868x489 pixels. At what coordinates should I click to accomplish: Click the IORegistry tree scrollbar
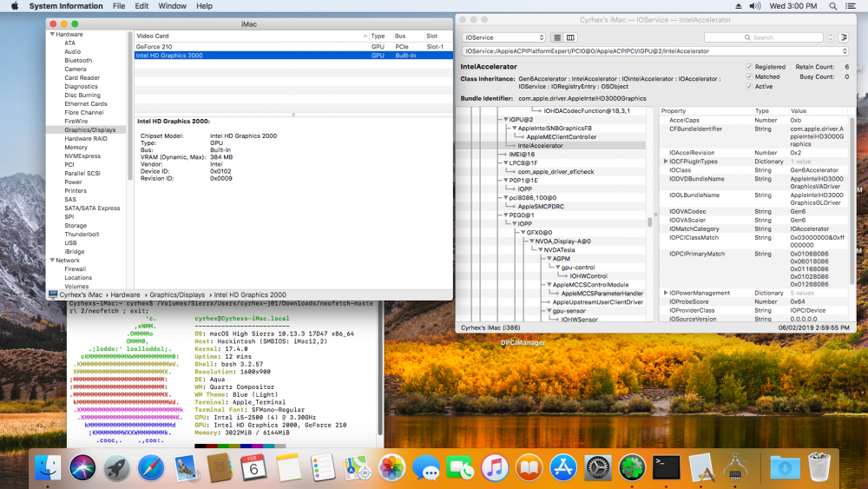pos(649,222)
